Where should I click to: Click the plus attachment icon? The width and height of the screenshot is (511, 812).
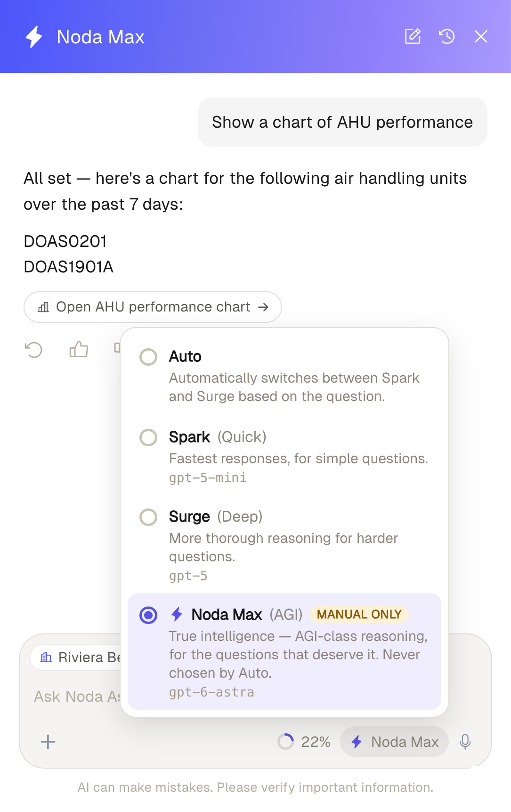pyautogui.click(x=48, y=742)
